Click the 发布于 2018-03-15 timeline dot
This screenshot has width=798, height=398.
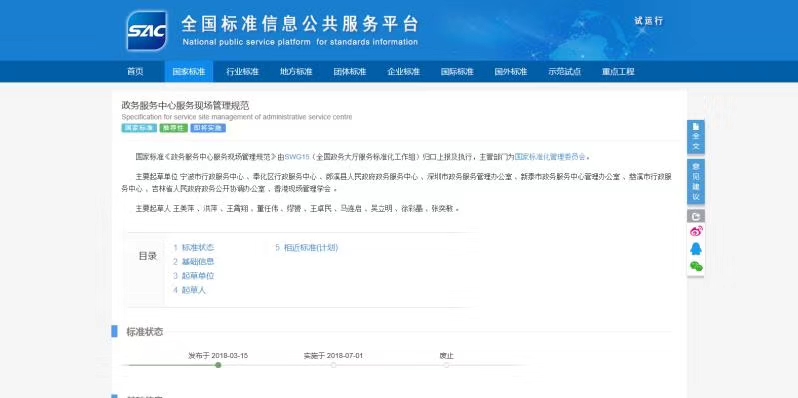[218, 365]
